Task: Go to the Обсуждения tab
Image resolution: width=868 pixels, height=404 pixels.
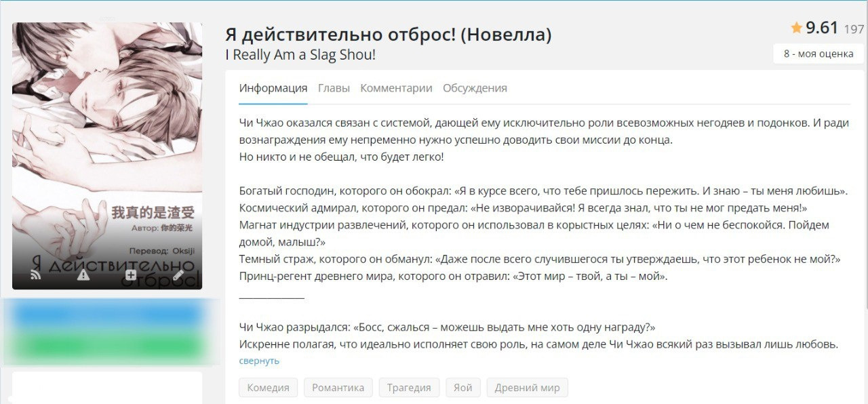Action: [475, 88]
